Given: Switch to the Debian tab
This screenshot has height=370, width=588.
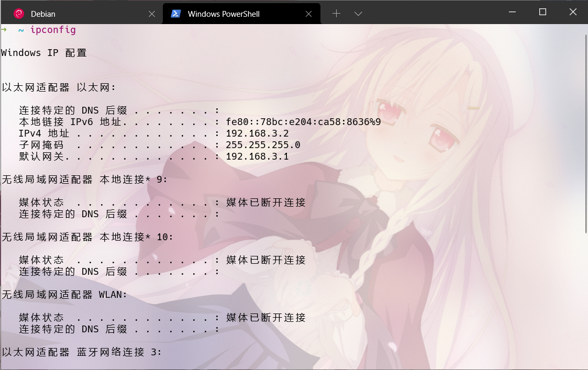Looking at the screenshot, I should 82,14.
